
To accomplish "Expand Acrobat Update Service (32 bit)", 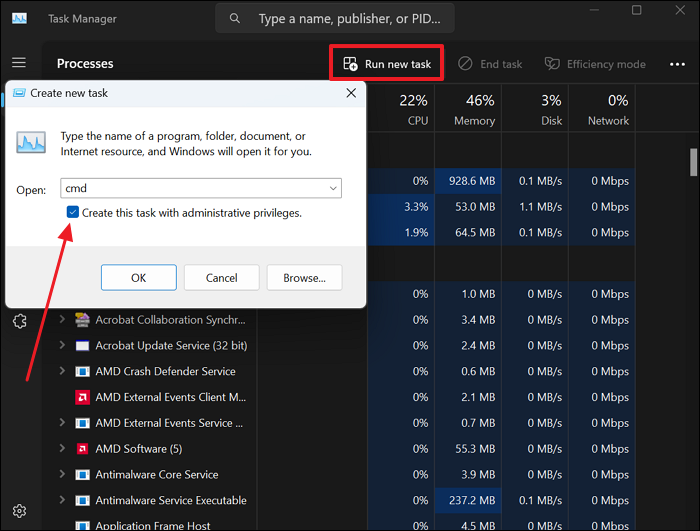I will 62,345.
